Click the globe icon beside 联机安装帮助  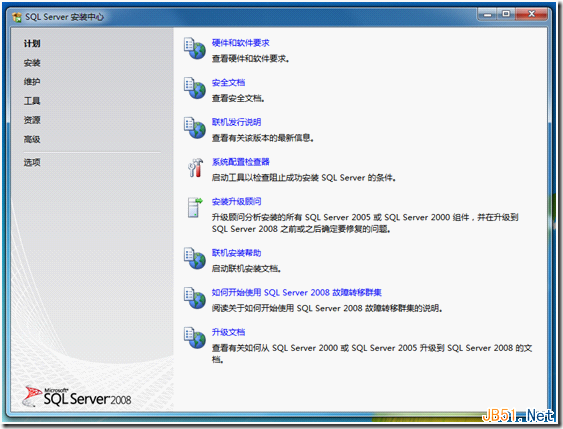click(195, 258)
